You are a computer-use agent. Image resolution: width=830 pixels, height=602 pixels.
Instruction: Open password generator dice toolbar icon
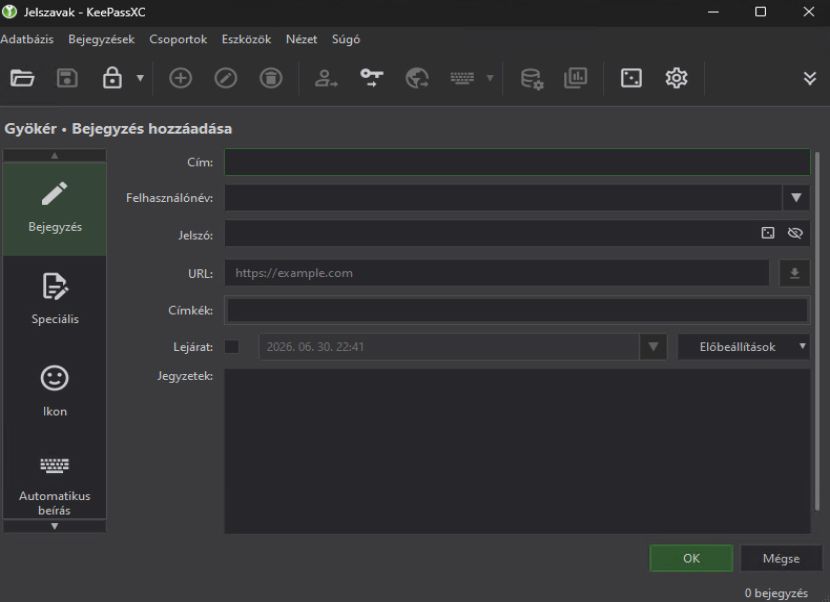click(631, 78)
